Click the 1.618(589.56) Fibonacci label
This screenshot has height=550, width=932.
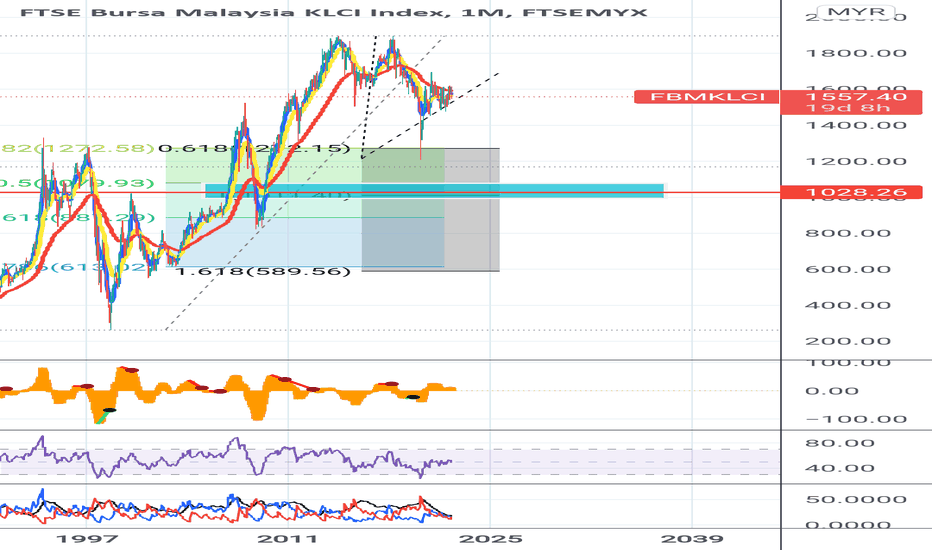264,271
